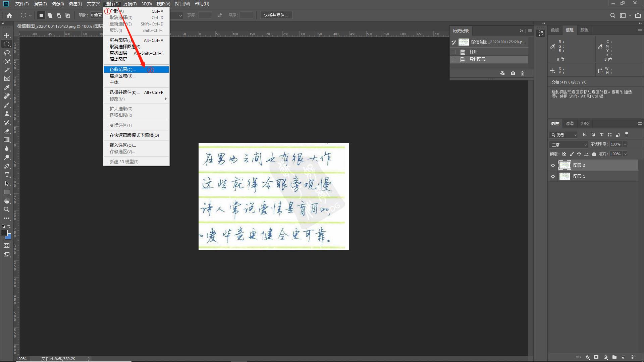This screenshot has width=644, height=362.
Task: Choose 色彩范围 from the Select menu
Action: [x=123, y=70]
